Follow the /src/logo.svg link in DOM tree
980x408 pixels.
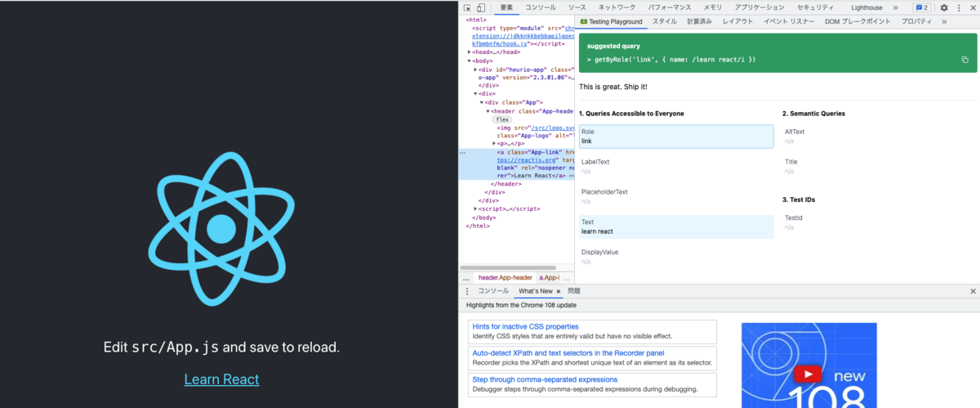(x=554, y=128)
